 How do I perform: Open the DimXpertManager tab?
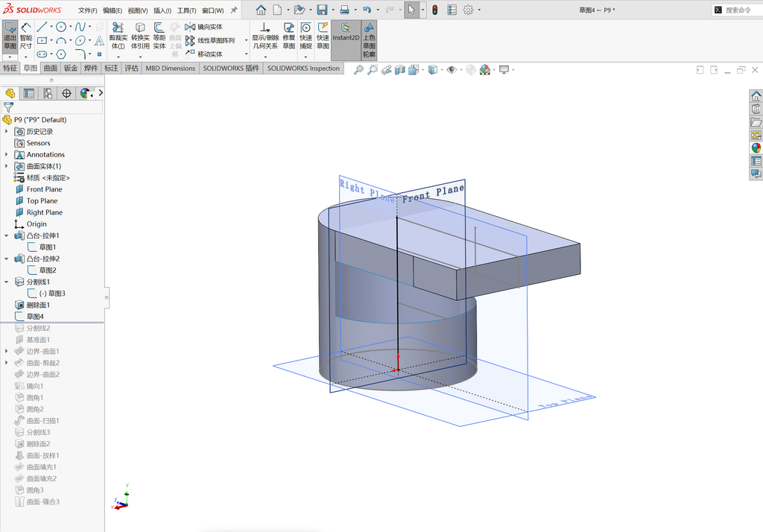click(x=66, y=93)
